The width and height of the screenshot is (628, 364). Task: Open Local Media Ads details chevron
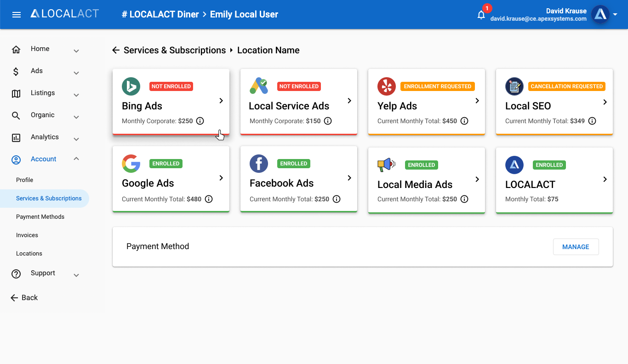pyautogui.click(x=477, y=179)
